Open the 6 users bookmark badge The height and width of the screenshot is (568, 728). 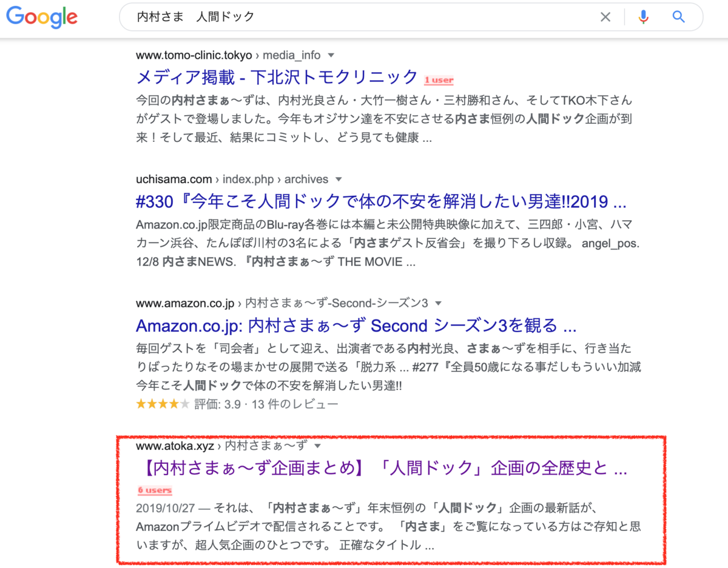(x=155, y=490)
